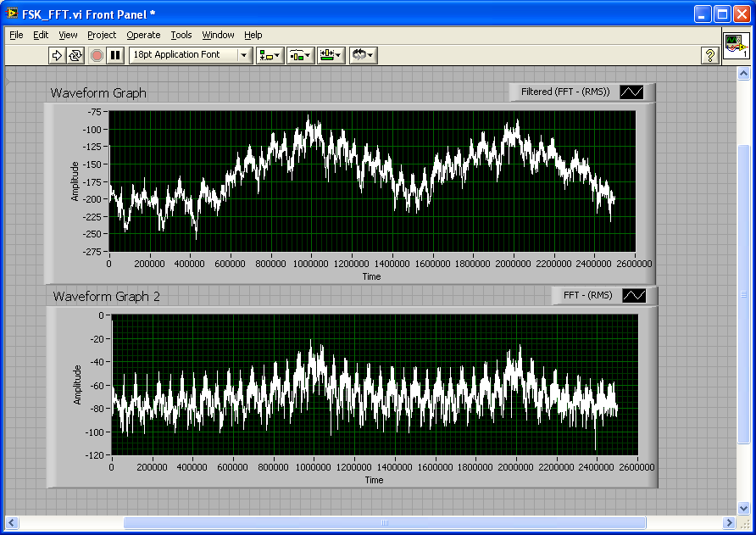
Task: Click the vertical scrollbar down arrow
Action: coord(743,508)
